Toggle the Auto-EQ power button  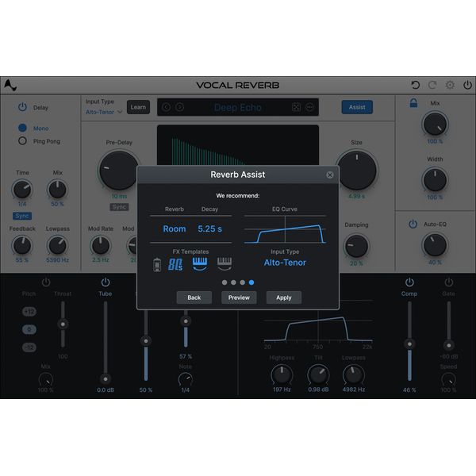pos(413,225)
